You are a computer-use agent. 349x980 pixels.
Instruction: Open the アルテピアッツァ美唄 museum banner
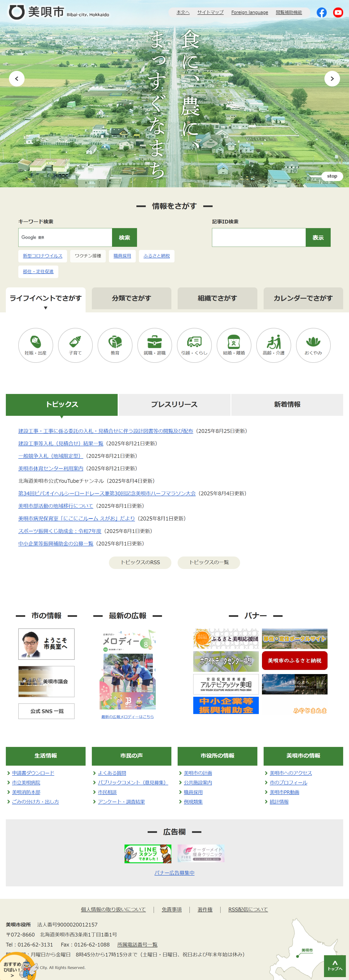(x=226, y=684)
